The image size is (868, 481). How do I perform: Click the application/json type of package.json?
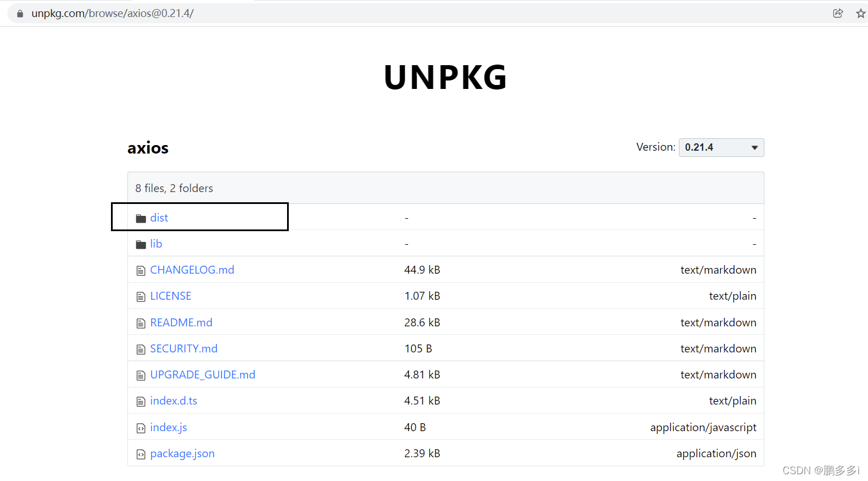point(716,453)
